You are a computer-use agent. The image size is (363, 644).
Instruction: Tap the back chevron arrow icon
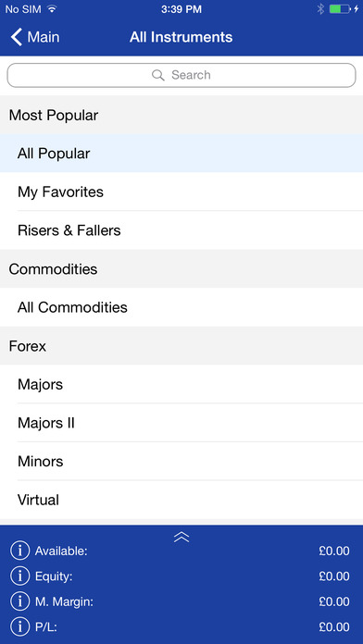click(x=16, y=37)
